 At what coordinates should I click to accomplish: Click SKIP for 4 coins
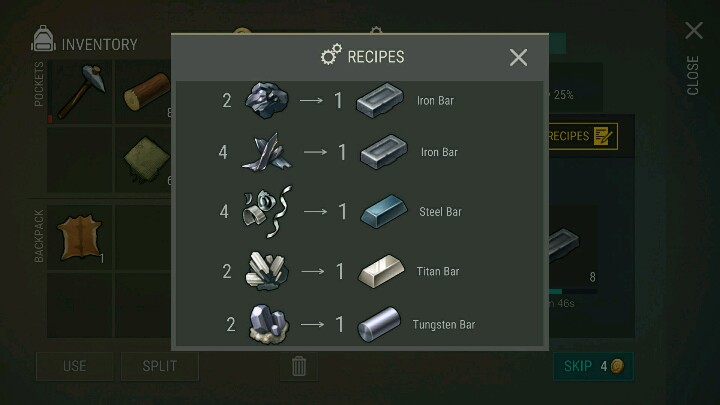tap(593, 366)
